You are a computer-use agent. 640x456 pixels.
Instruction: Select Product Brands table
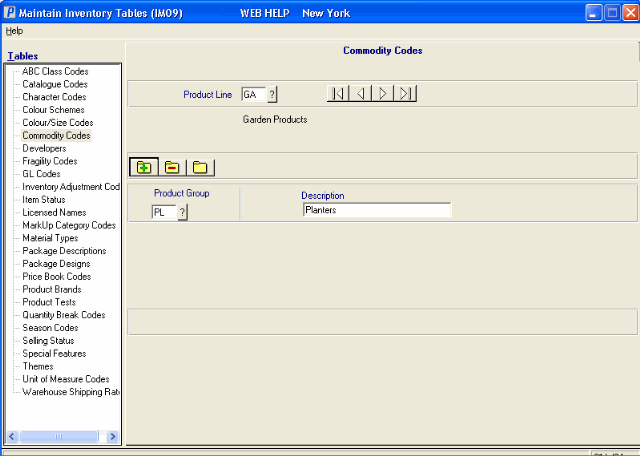pyautogui.click(x=51, y=289)
